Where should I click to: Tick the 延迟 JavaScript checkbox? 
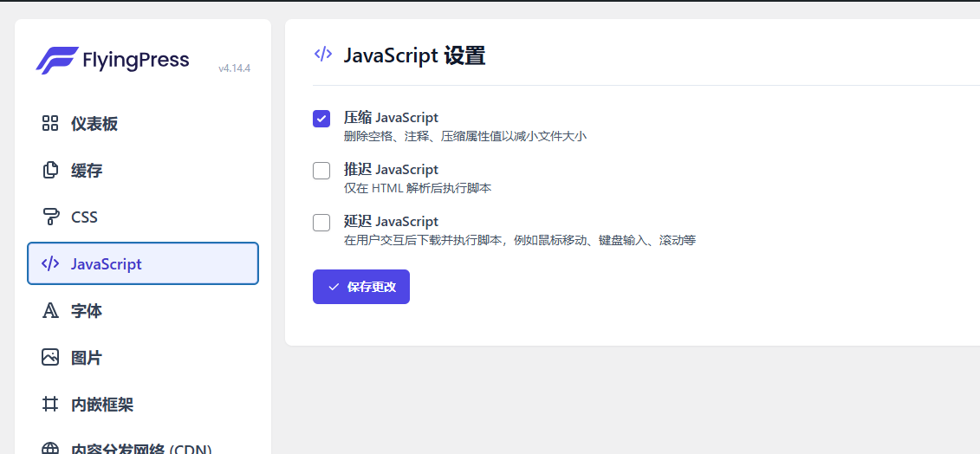[x=321, y=223]
